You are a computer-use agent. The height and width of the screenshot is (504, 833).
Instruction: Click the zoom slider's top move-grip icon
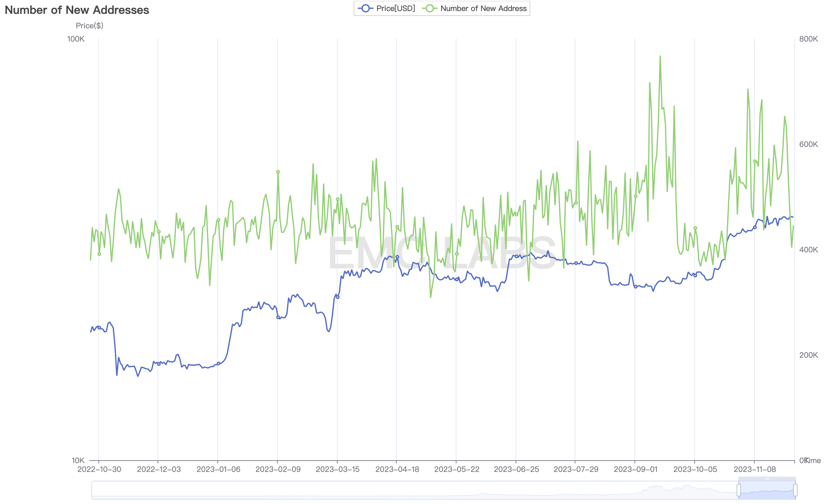tap(767, 479)
